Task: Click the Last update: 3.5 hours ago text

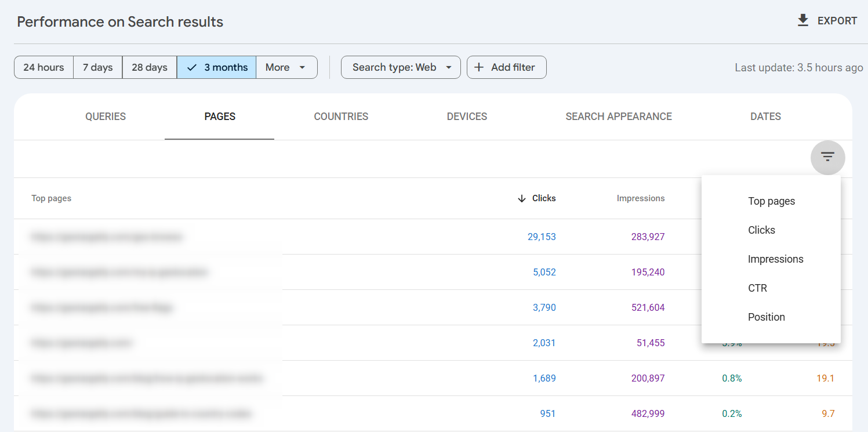Action: 799,67
